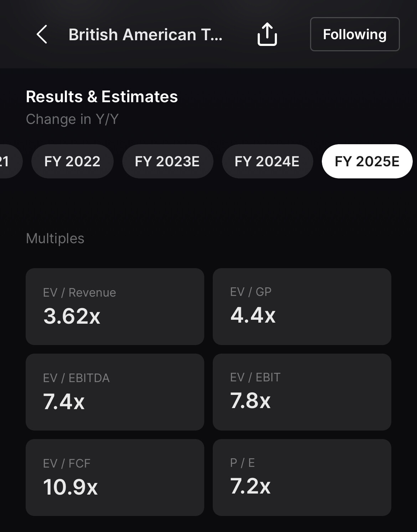Switch to the FY 2023E tab

(x=168, y=161)
